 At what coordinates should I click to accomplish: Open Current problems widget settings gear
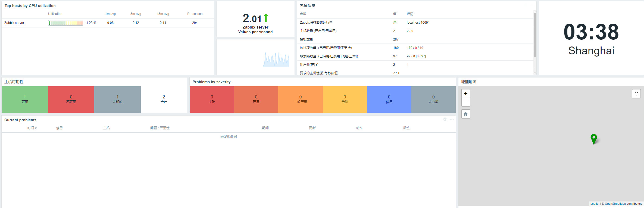pos(445,119)
